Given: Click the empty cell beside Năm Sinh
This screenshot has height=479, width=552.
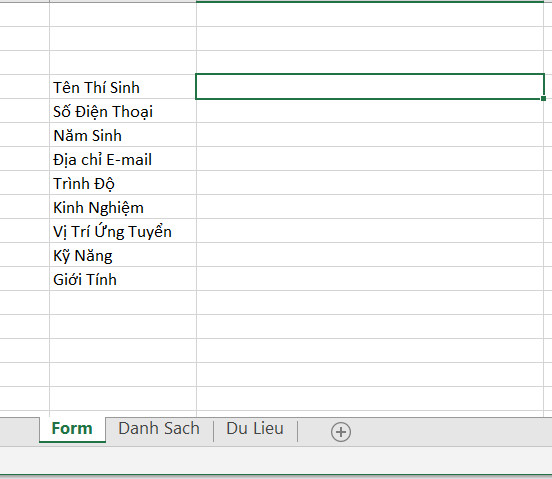Looking at the screenshot, I should (x=370, y=135).
